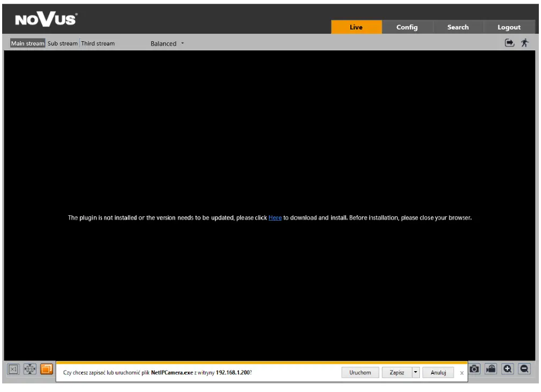Click the snapshot camera icon
This screenshot has width=541, height=392.
click(x=474, y=369)
